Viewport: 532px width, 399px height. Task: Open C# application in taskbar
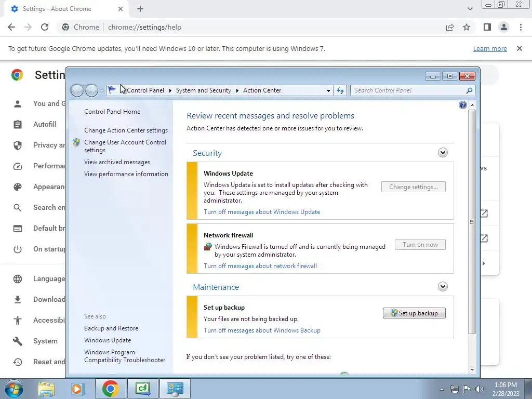point(142,389)
